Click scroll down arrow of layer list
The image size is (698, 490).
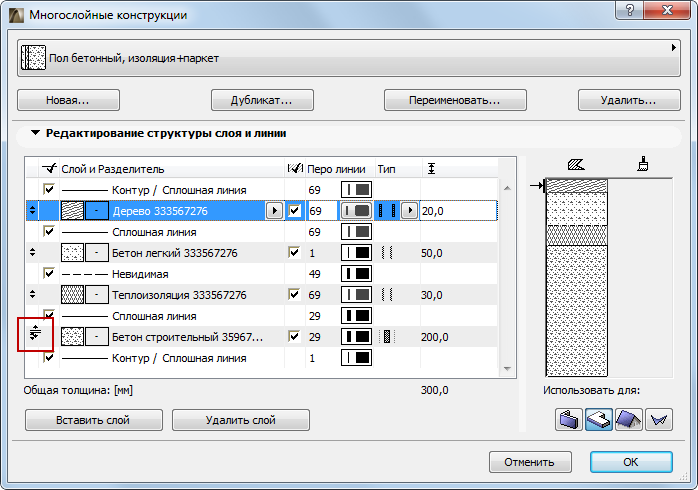click(507, 369)
